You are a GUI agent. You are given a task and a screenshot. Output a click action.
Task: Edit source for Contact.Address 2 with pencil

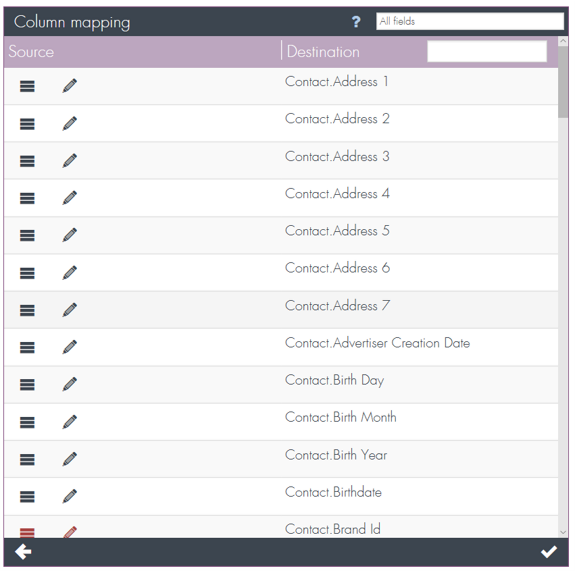tap(70, 123)
